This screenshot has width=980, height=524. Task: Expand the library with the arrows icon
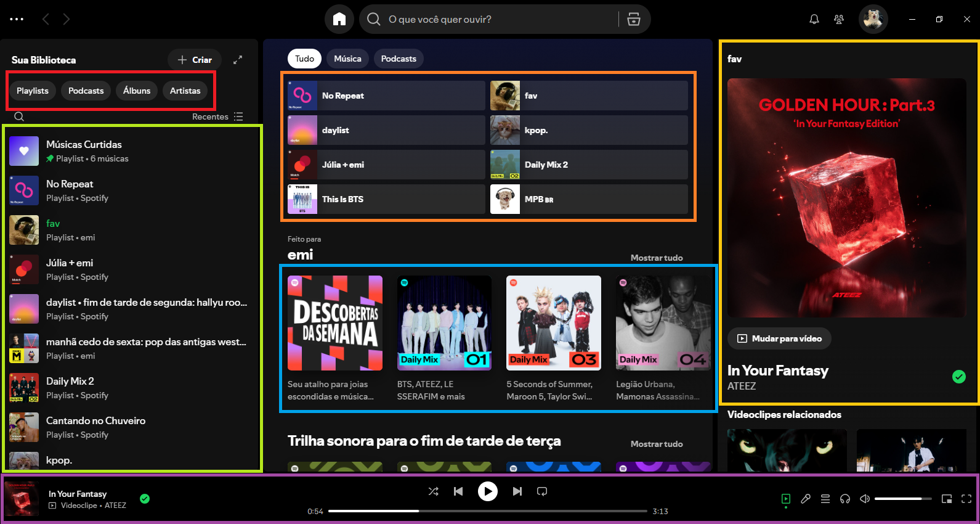point(238,60)
